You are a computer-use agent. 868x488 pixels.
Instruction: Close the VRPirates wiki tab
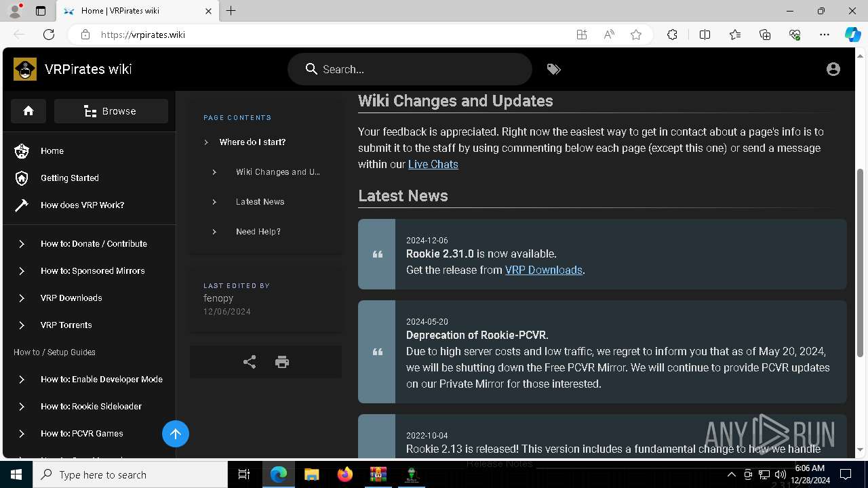click(x=208, y=11)
